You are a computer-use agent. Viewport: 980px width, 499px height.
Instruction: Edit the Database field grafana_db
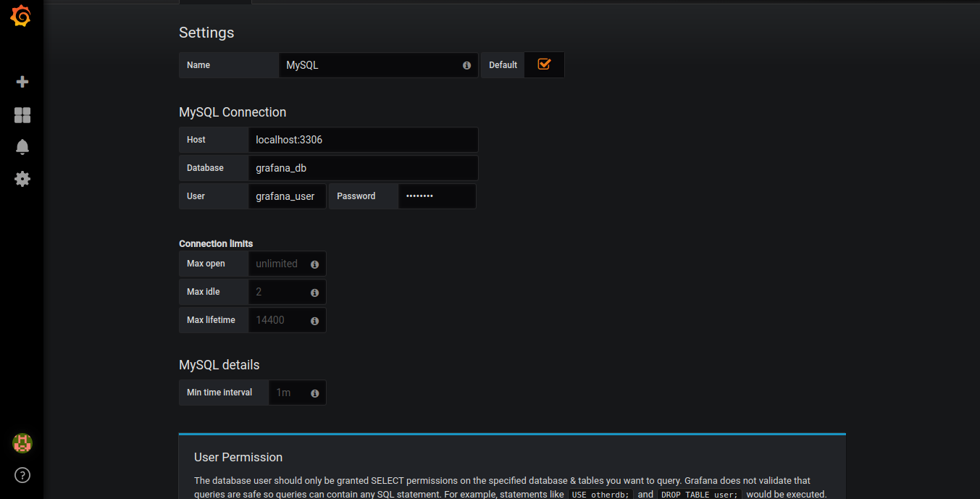pos(363,168)
